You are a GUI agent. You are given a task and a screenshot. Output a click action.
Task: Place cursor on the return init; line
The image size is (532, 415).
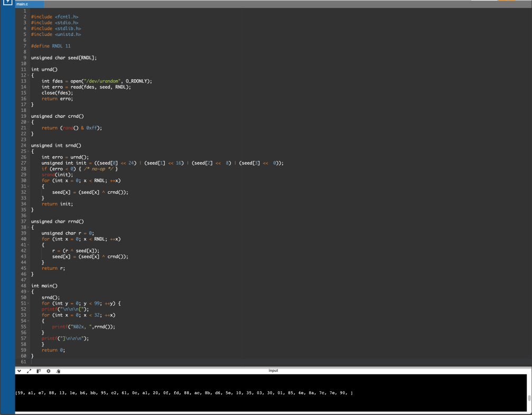(x=57, y=204)
